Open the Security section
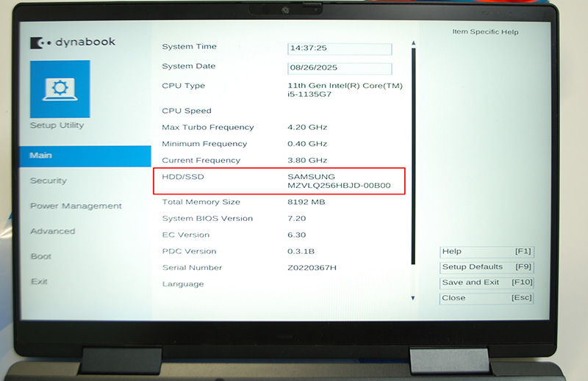 point(48,181)
